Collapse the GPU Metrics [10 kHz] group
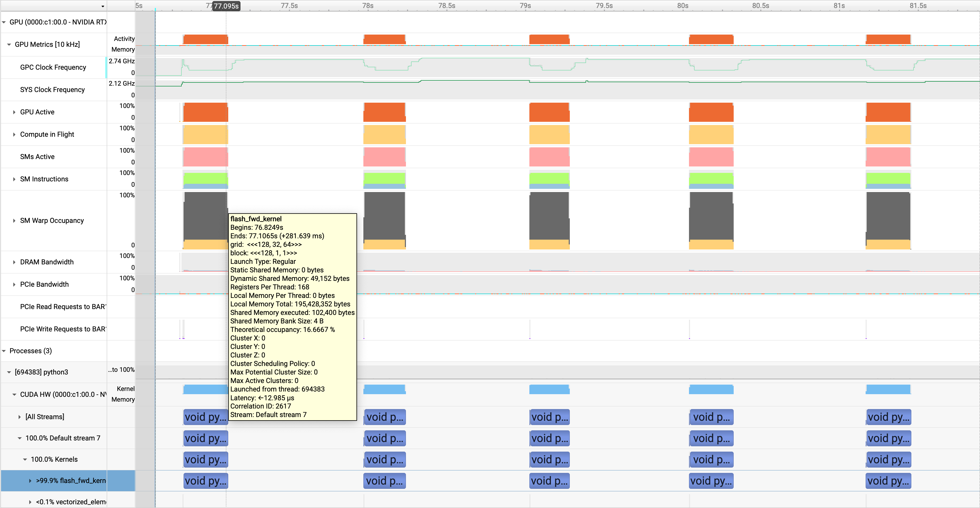Viewport: 980px width, 508px height. (x=9, y=44)
